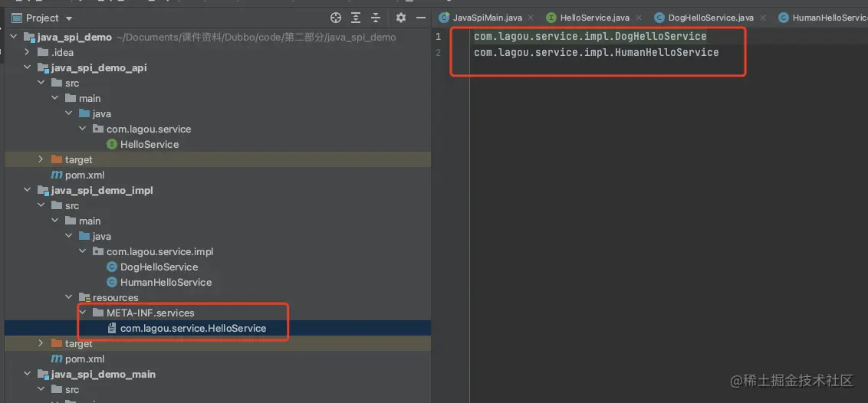Close the HelloService.java tab

tap(638, 18)
